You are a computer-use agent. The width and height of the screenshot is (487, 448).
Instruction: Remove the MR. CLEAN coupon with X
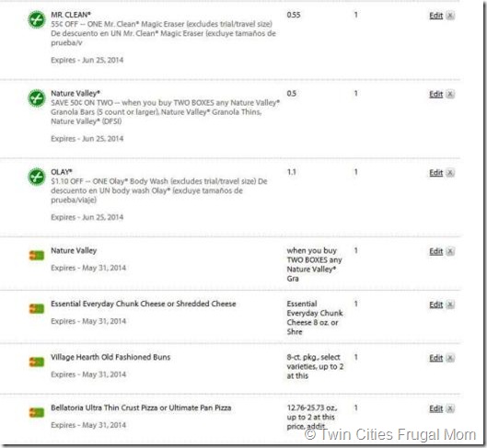coord(450,16)
